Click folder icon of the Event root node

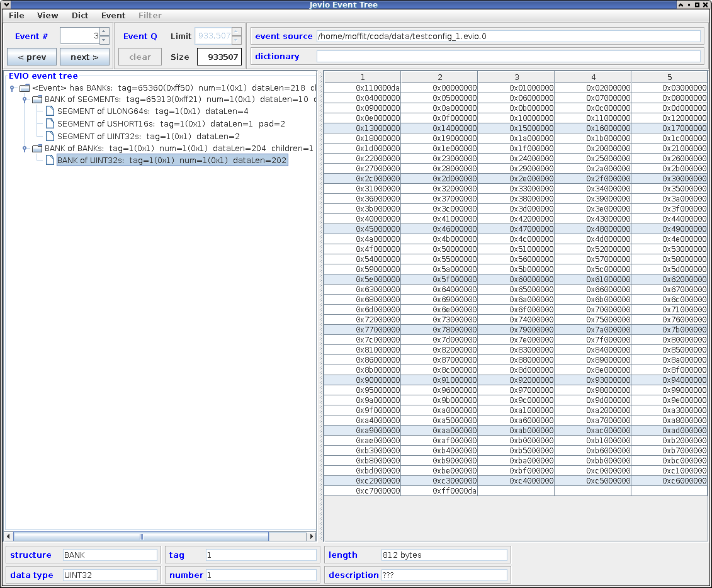coord(25,88)
